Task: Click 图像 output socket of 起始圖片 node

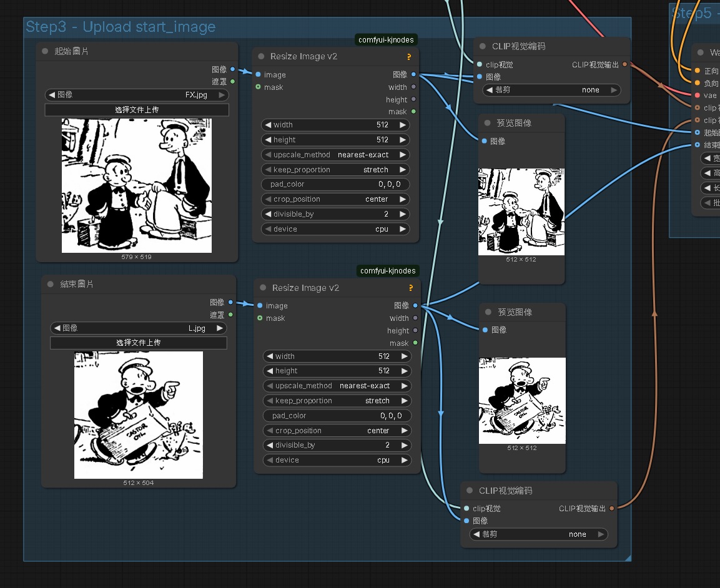Action: pyautogui.click(x=233, y=69)
